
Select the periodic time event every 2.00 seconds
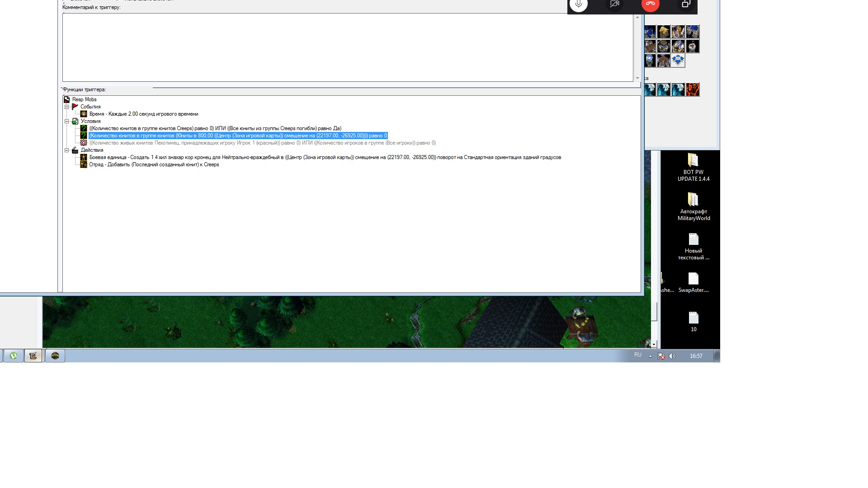pyautogui.click(x=143, y=114)
